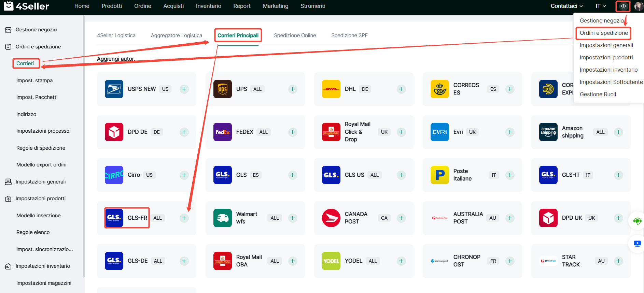Viewport: 644px width, 293px height.
Task: Open Corrieri in the sidebar
Action: click(x=25, y=63)
